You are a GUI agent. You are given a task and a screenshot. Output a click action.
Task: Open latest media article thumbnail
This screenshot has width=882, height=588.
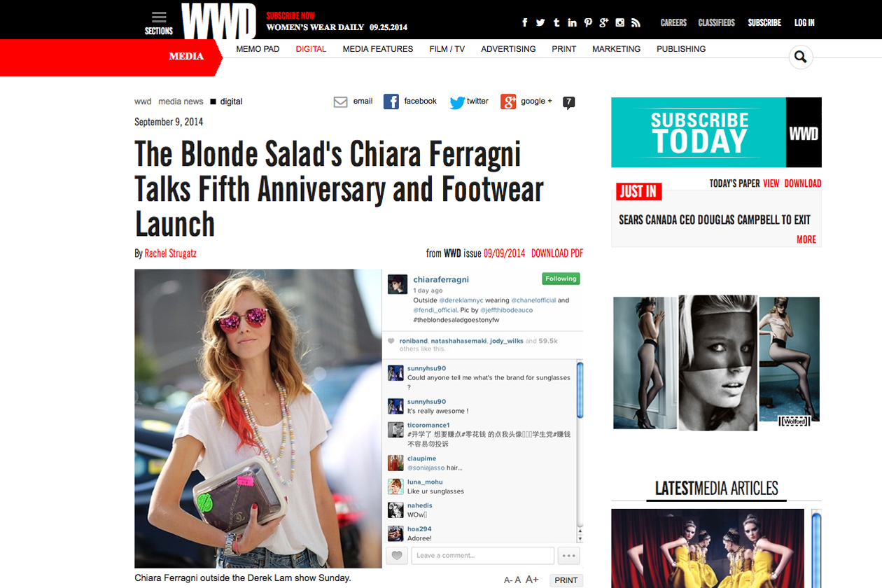coord(708,548)
